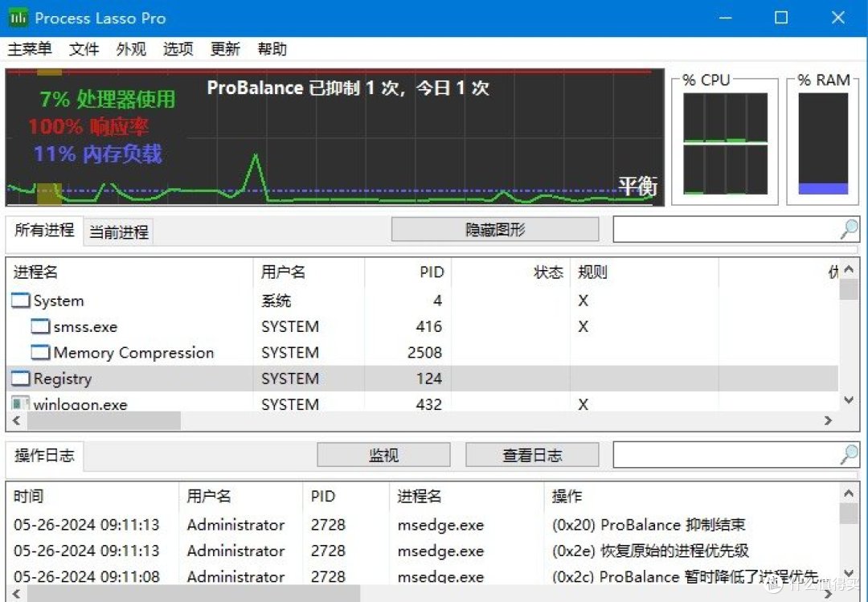Click the Registry process icon

pos(19,378)
